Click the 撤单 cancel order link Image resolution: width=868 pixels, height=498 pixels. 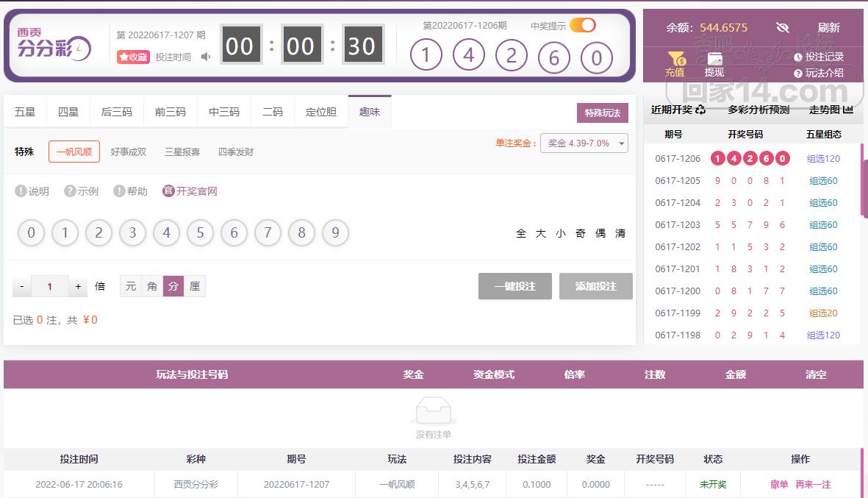[778, 484]
